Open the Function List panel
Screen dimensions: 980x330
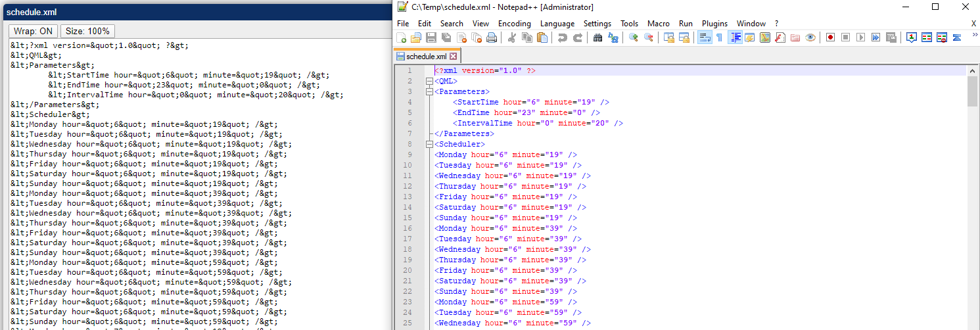(x=780, y=37)
